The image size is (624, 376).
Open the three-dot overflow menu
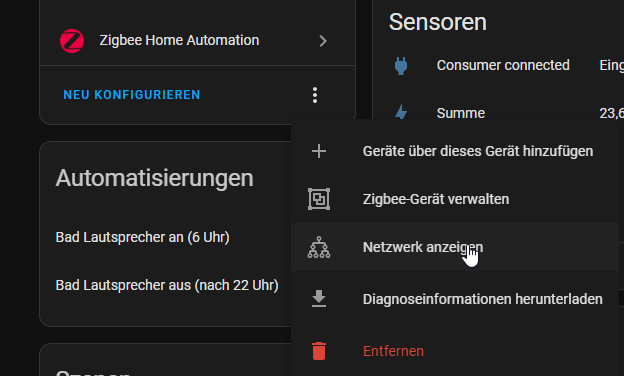(x=315, y=95)
